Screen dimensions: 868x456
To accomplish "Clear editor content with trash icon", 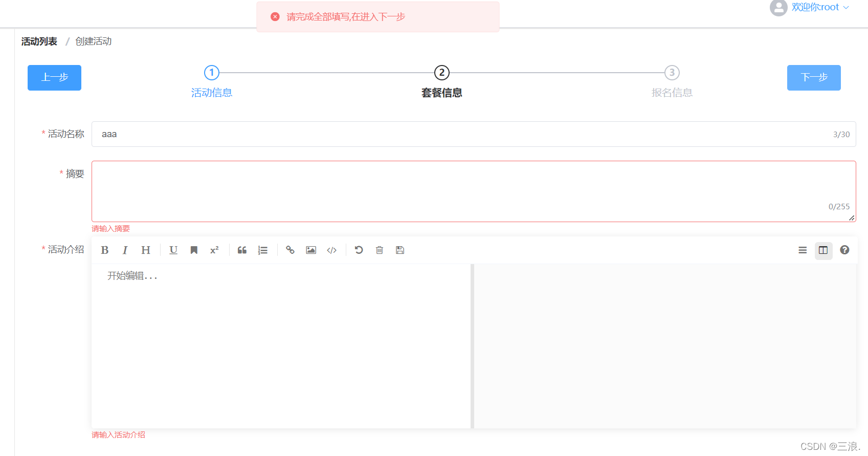I will tap(380, 250).
